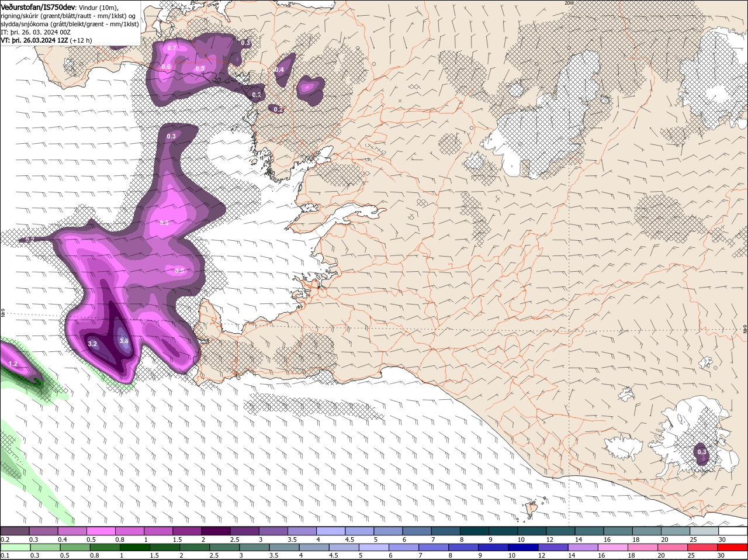This screenshot has width=748, height=560.
Task: Click the '0.2' label on the upper legend
Action: pos(5,540)
